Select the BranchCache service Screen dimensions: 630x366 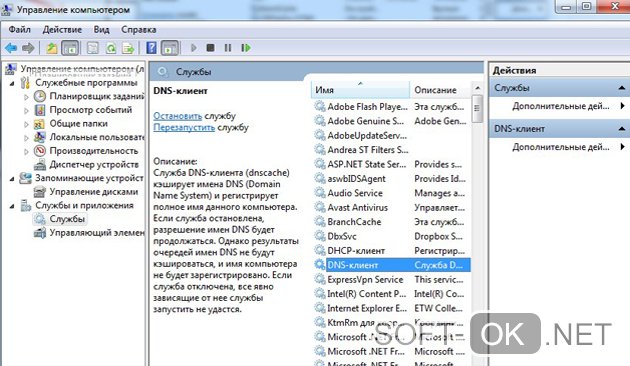(392, 222)
